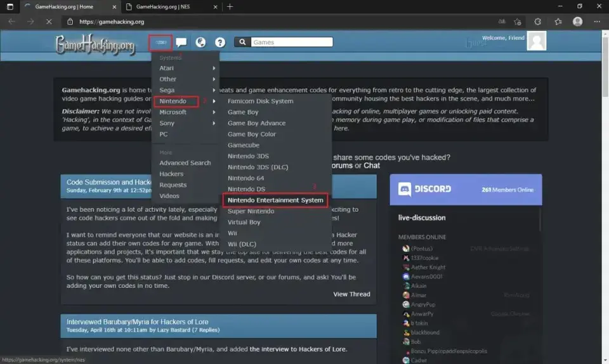The width and height of the screenshot is (609, 364).
Task: Open the View Thread link
Action: pyautogui.click(x=351, y=294)
